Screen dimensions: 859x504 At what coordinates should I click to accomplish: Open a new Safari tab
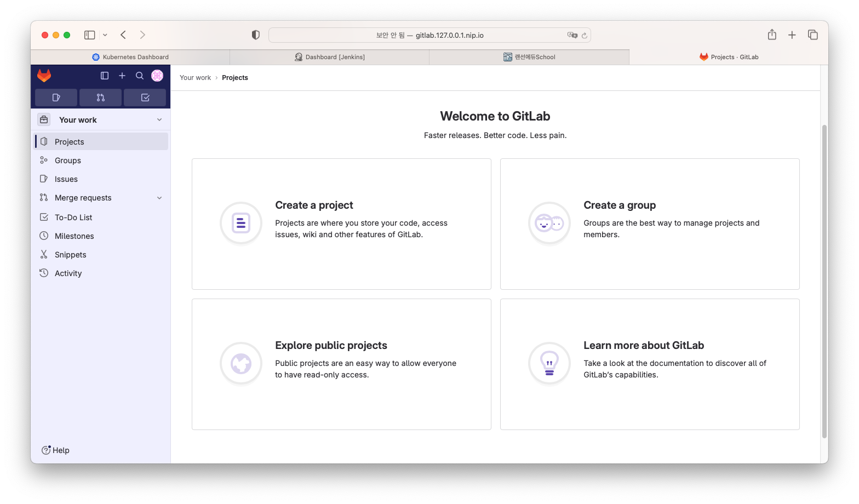[792, 35]
